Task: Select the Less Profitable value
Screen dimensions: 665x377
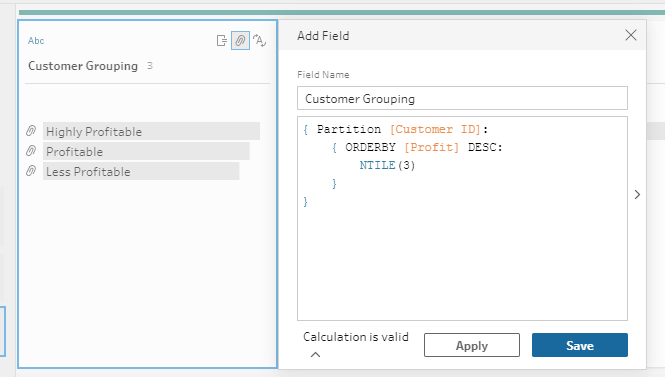Action: tap(141, 171)
